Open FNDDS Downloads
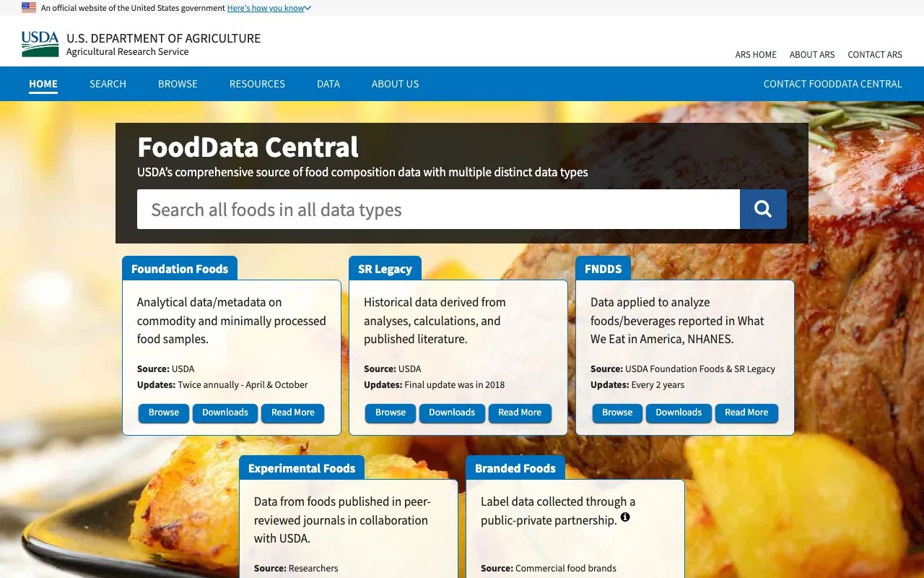Viewport: 924px width, 578px height. tap(679, 413)
